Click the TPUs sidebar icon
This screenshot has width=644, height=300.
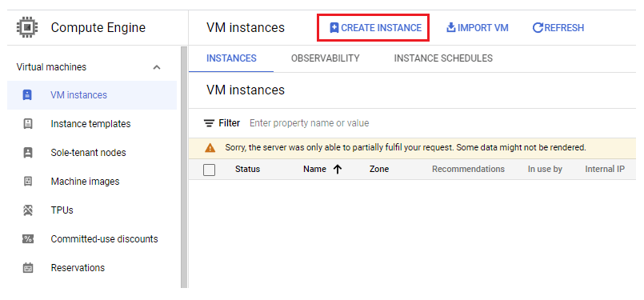coord(27,210)
